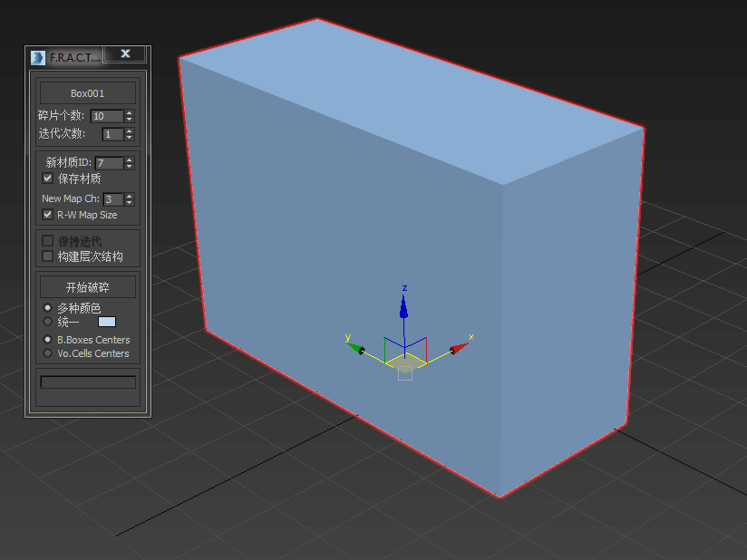Select the 多种颜色 radio option
The image size is (747, 560).
tap(48, 308)
